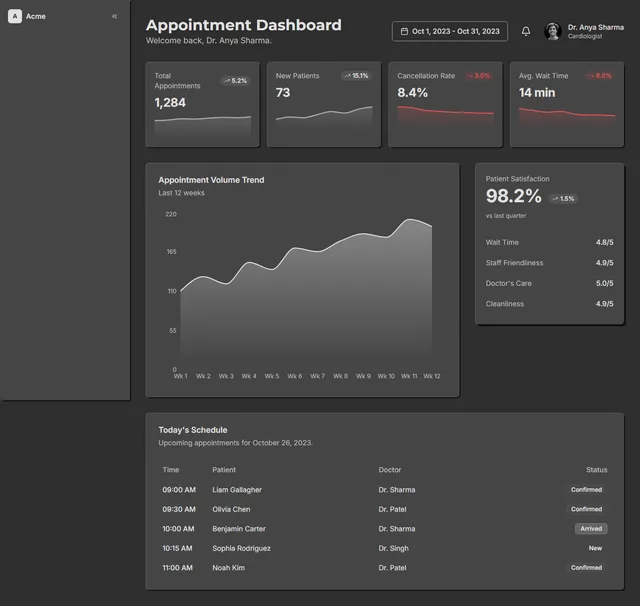Open notifications via the bell icon
640x606 pixels.
[526, 31]
